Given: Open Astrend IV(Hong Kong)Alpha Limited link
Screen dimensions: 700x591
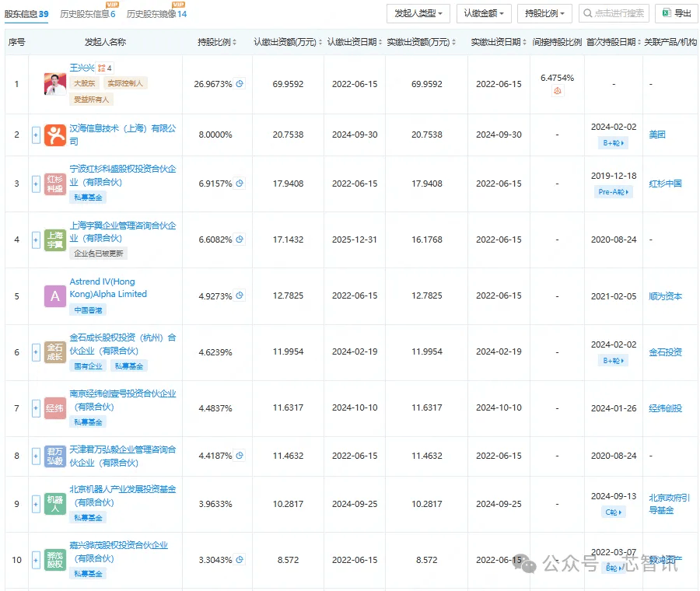Looking at the screenshot, I should [108, 288].
